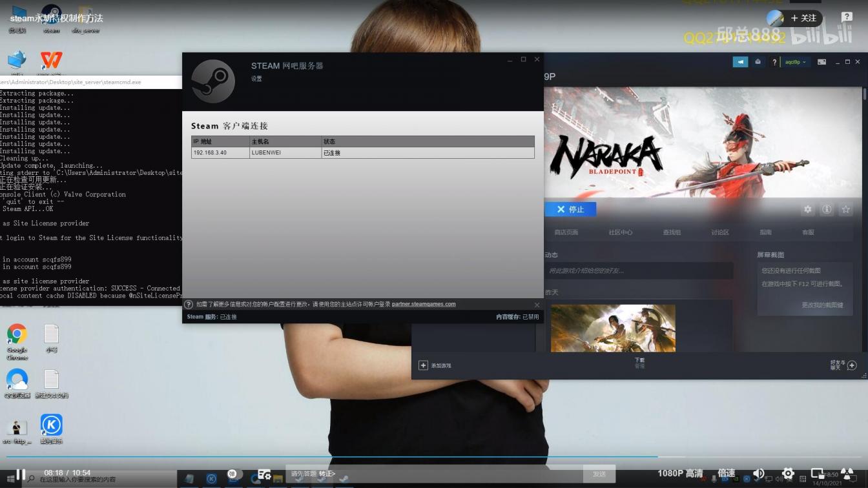Open the partner.steamgames.com link
Viewport: 868px width, 488px height.
click(424, 304)
